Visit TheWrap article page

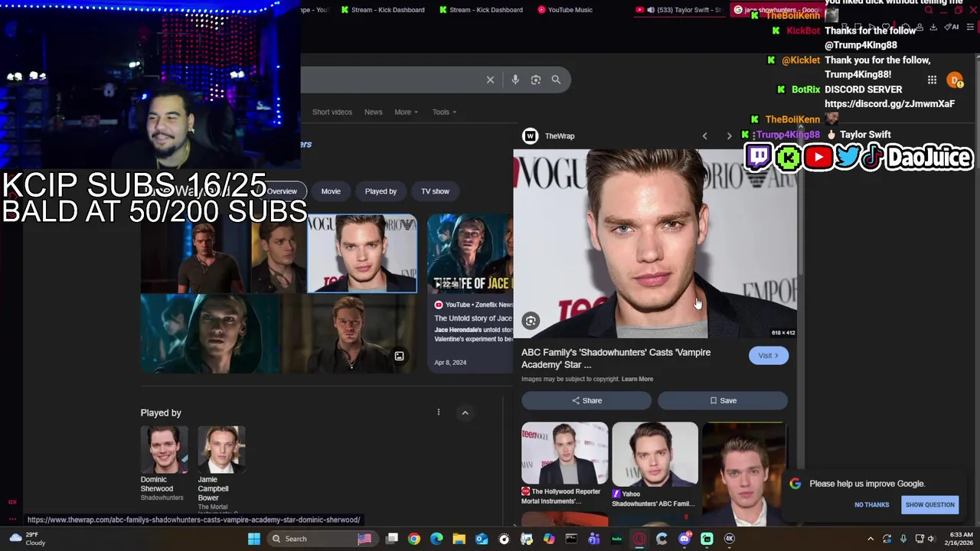point(768,355)
